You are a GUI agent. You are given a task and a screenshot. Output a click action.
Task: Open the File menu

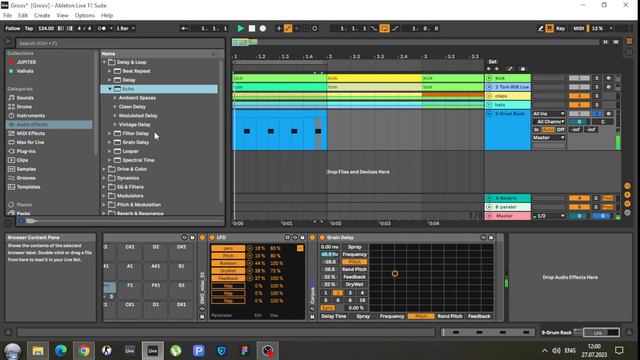(x=7, y=15)
